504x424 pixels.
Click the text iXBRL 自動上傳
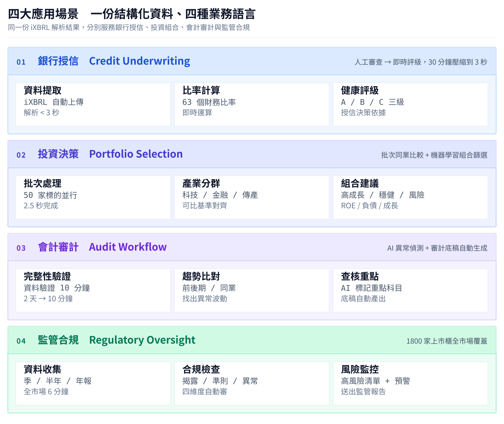point(54,102)
